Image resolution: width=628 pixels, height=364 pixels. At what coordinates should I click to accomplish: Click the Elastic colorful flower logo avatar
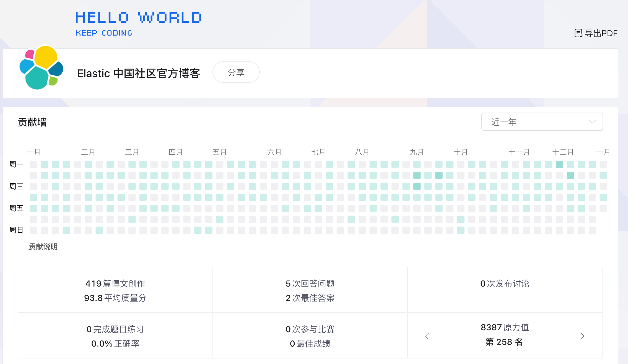(x=41, y=68)
